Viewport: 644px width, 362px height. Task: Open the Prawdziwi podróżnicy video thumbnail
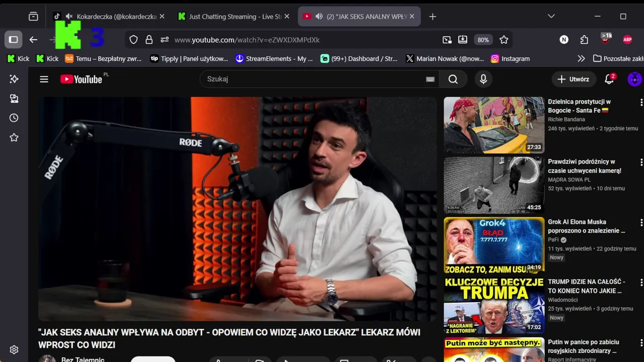[x=494, y=185]
